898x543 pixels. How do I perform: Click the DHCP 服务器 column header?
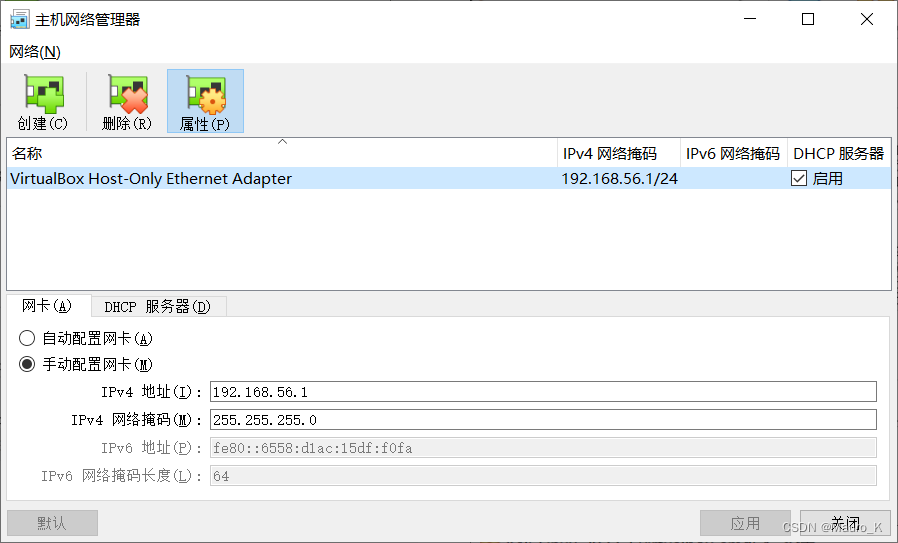click(x=839, y=153)
